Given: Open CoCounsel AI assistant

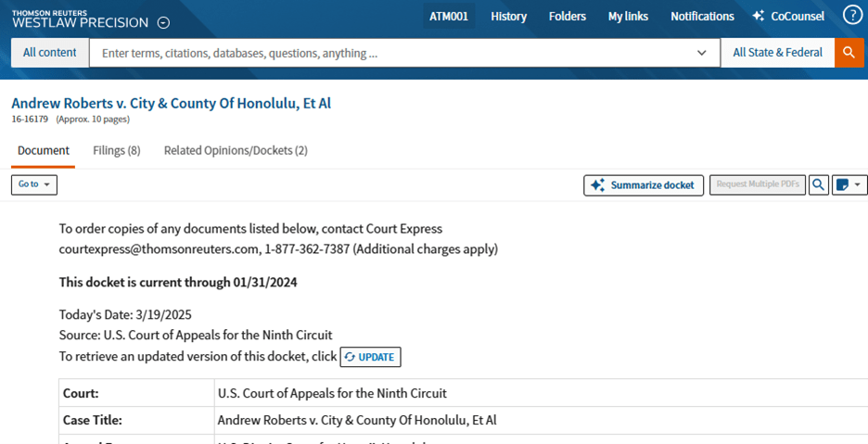Looking at the screenshot, I should [788, 16].
